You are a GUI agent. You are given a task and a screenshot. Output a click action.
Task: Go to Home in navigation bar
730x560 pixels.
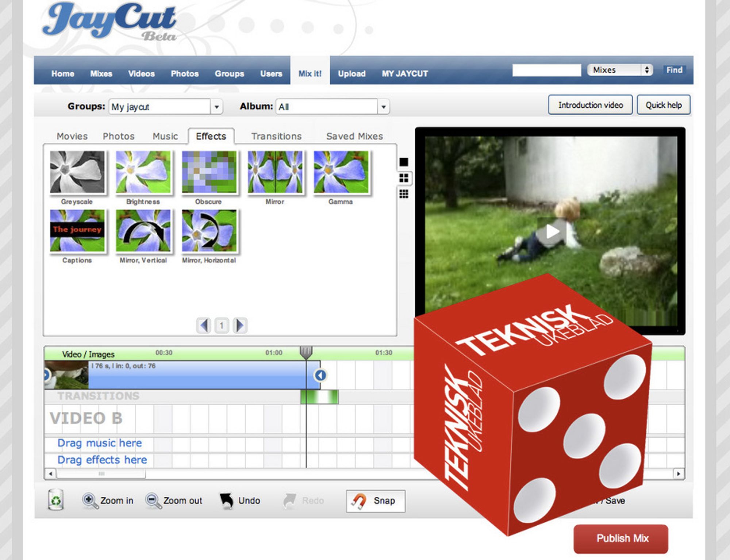click(63, 74)
